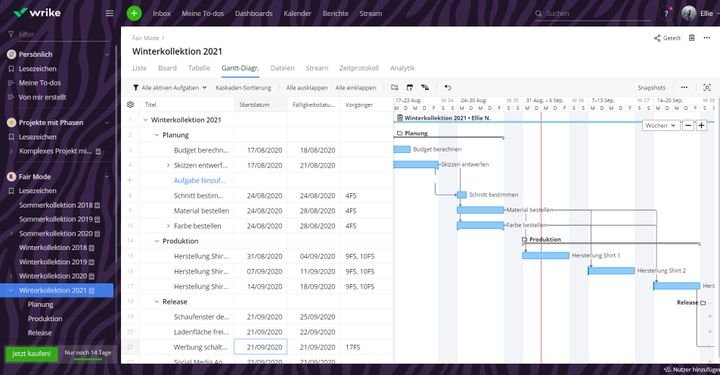Click Fair Mode breadcrumb link
Viewport: 720px width, 375px height.
(x=146, y=38)
